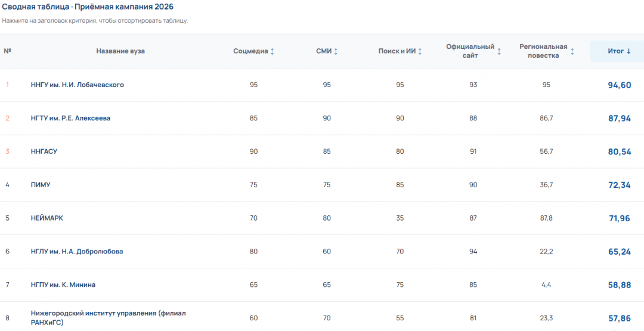Click total score 71,96
644x331 pixels.
click(620, 218)
